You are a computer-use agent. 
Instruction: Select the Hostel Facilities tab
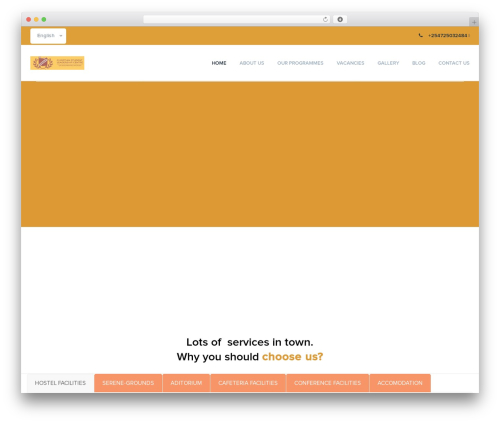[60, 383]
